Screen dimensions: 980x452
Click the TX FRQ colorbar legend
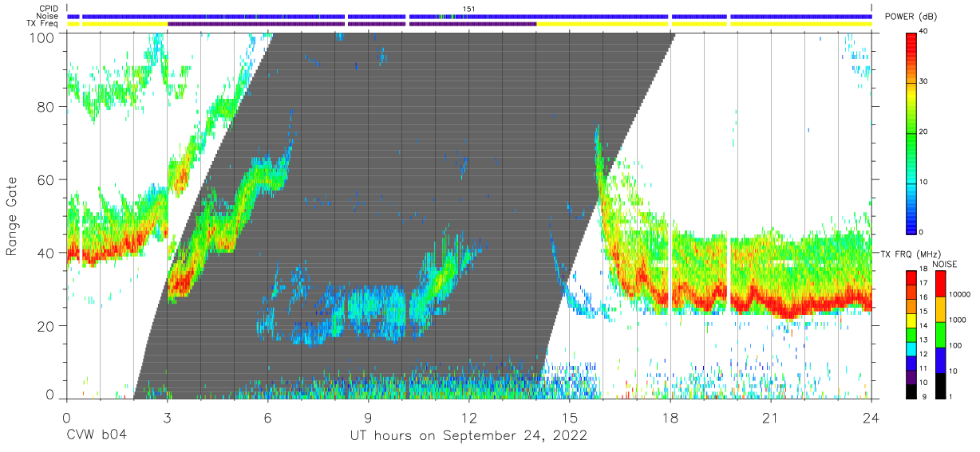911,333
